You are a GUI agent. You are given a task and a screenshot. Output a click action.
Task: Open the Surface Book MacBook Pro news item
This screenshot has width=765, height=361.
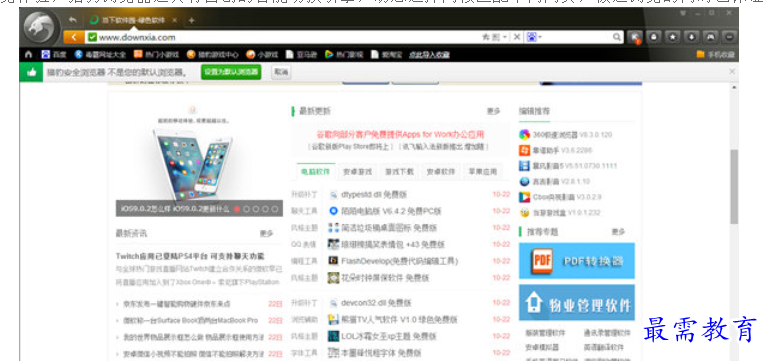(191, 321)
